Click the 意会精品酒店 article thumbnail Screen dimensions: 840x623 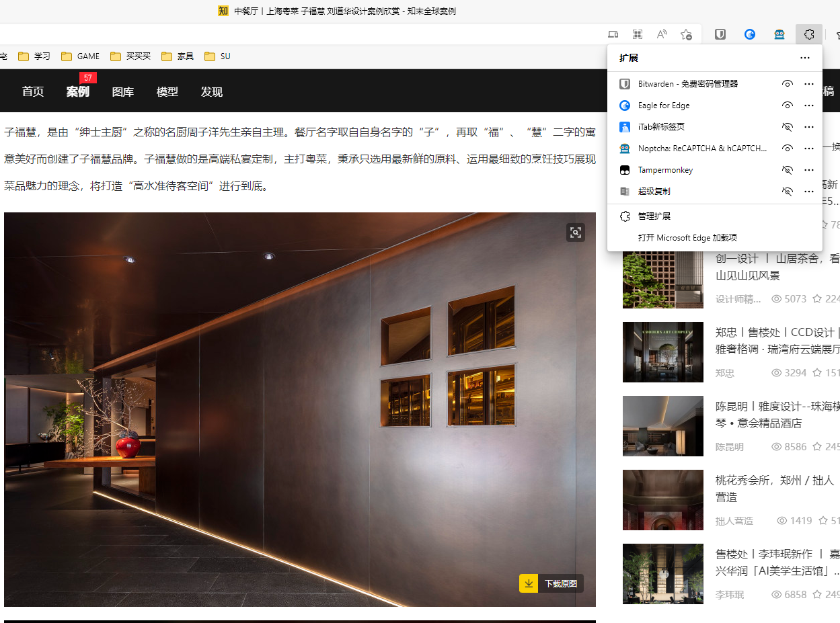click(663, 426)
